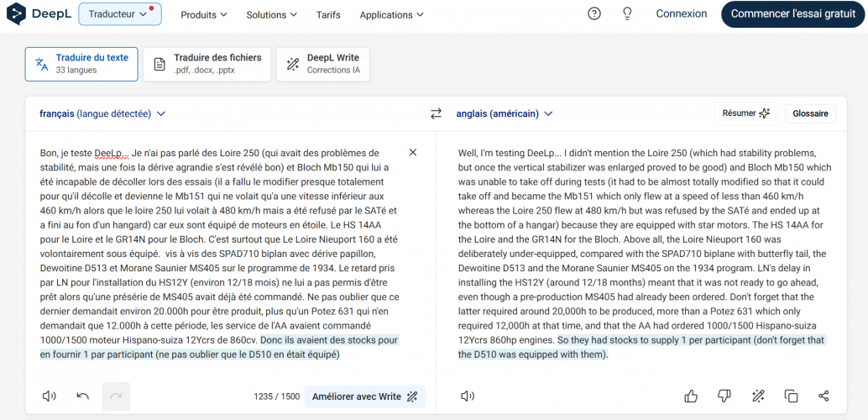This screenshot has width=868, height=420.
Task: Click the highlighted sentence beginning 'Donc ils avaient'
Action: 218,347
